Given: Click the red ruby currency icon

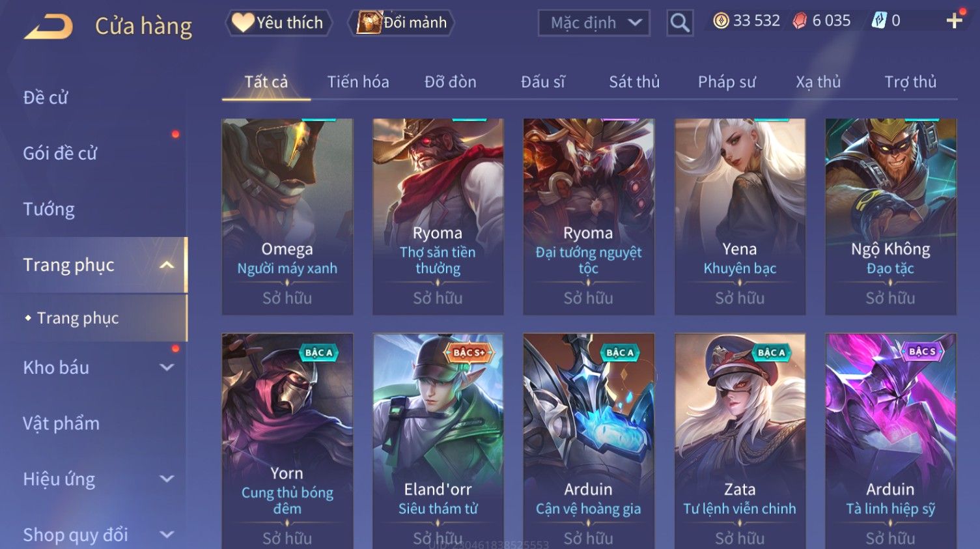Looking at the screenshot, I should coord(800,21).
